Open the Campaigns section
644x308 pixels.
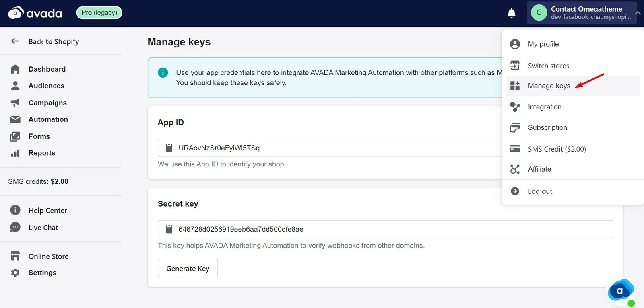[47, 103]
